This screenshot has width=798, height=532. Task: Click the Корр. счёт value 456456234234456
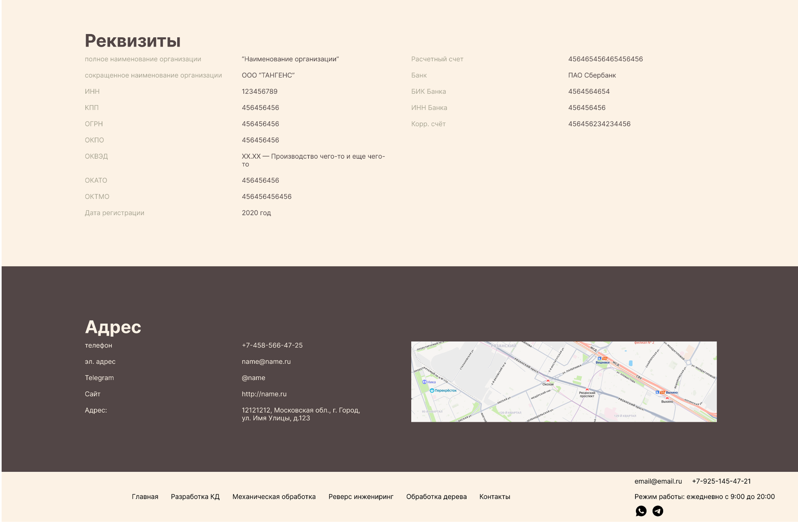coord(599,124)
